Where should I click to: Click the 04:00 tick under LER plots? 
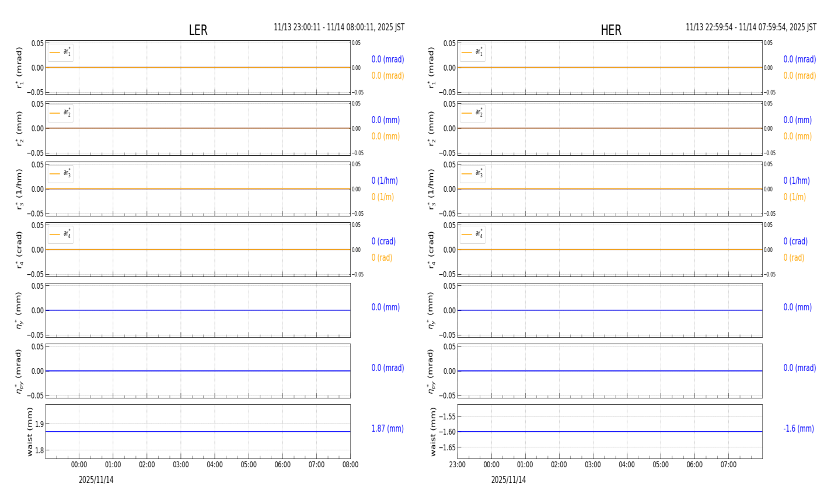click(x=215, y=465)
